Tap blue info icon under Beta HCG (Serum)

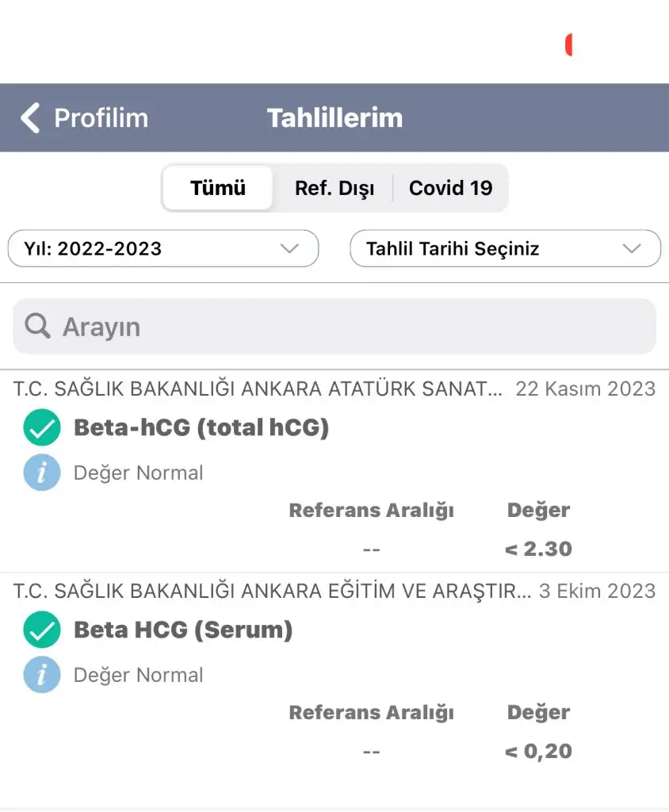tap(42, 675)
